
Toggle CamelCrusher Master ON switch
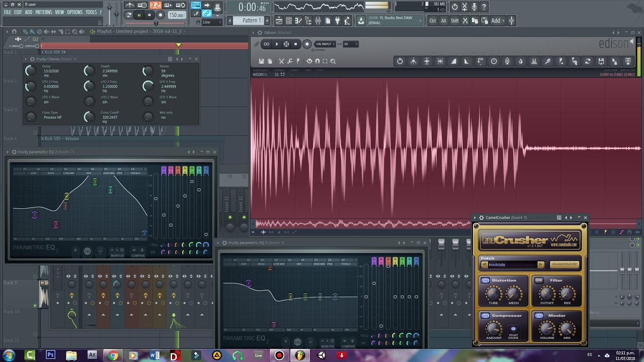(x=539, y=316)
